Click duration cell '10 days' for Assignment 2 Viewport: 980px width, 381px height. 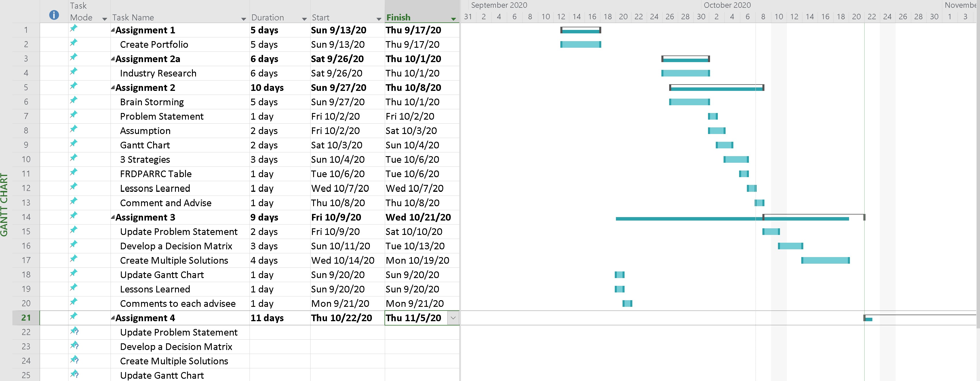coord(280,88)
